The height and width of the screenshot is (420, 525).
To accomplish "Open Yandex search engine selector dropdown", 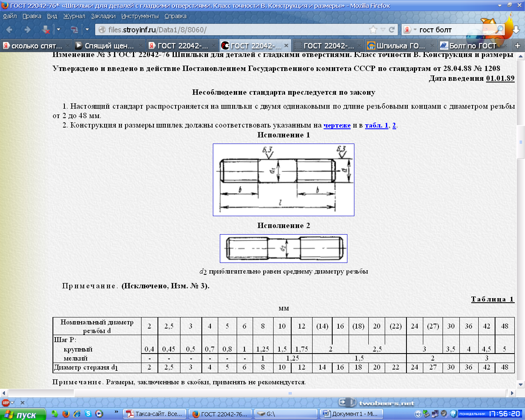I will coord(410,30).
